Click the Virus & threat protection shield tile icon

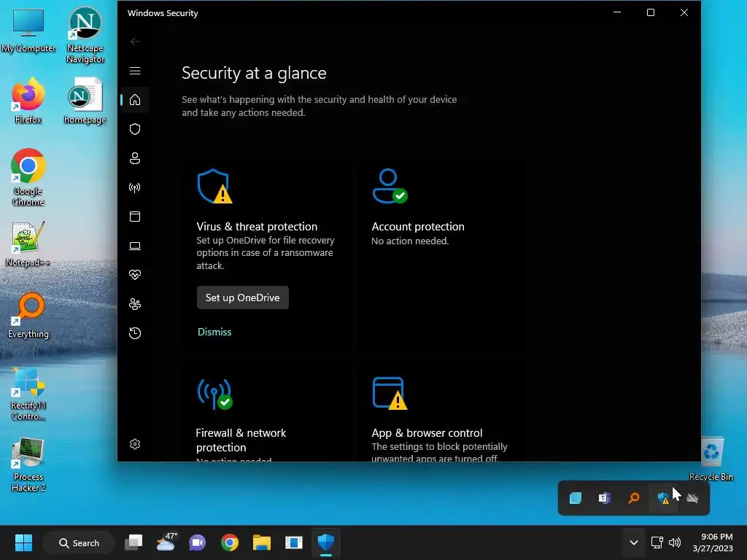point(214,186)
